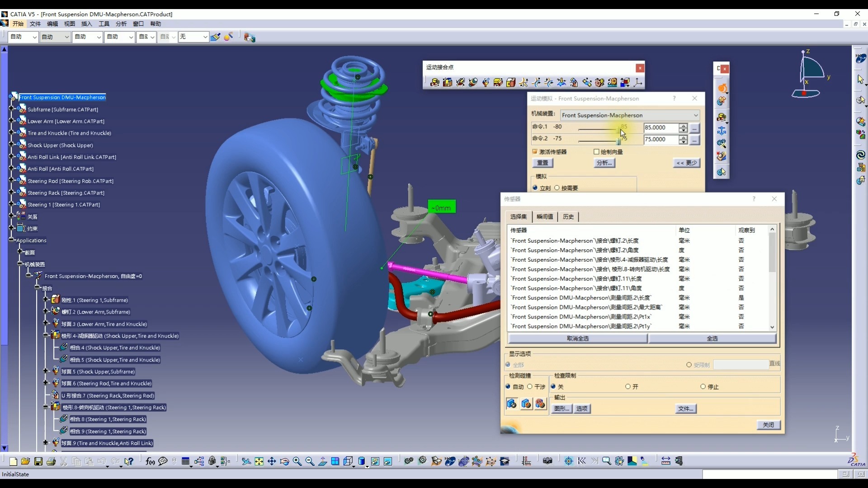Click the paint format icon in top toolbar
Screen dimensions: 868x488
[216, 37]
